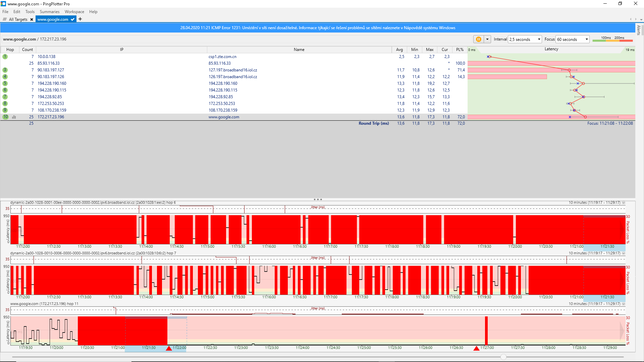Open the Workspace menu
This screenshot has height=362, width=644.
point(74,12)
